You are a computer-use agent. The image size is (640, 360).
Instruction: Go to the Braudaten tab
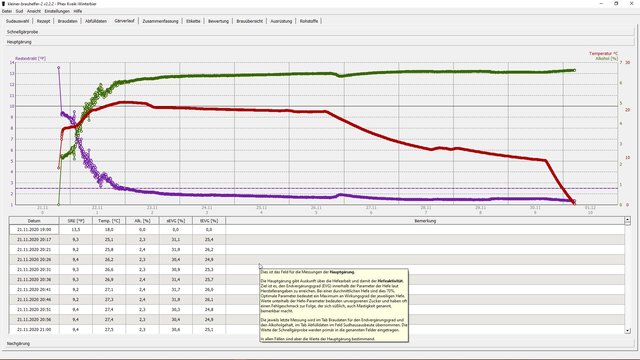tap(67, 21)
